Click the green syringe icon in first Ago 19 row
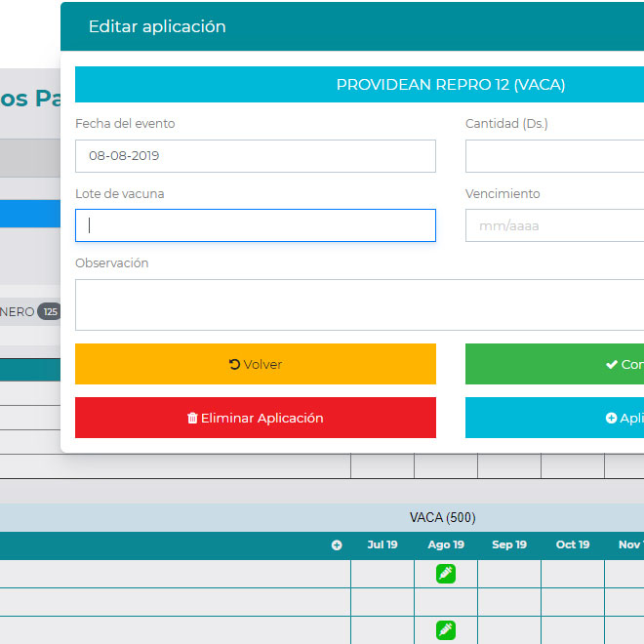 pos(446,574)
